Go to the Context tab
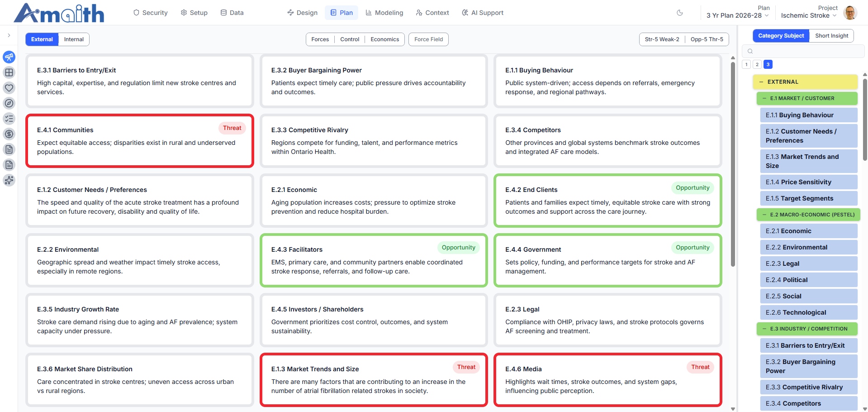The image size is (868, 412). (x=432, y=13)
